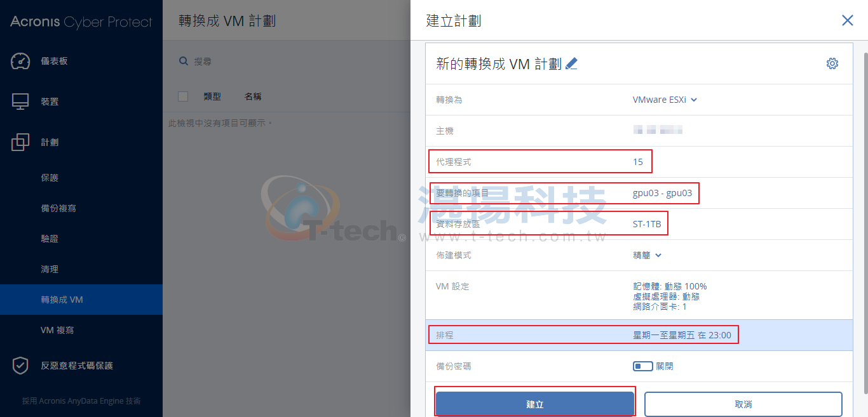Click the search magnifier icon
The image size is (868, 417).
(x=184, y=61)
